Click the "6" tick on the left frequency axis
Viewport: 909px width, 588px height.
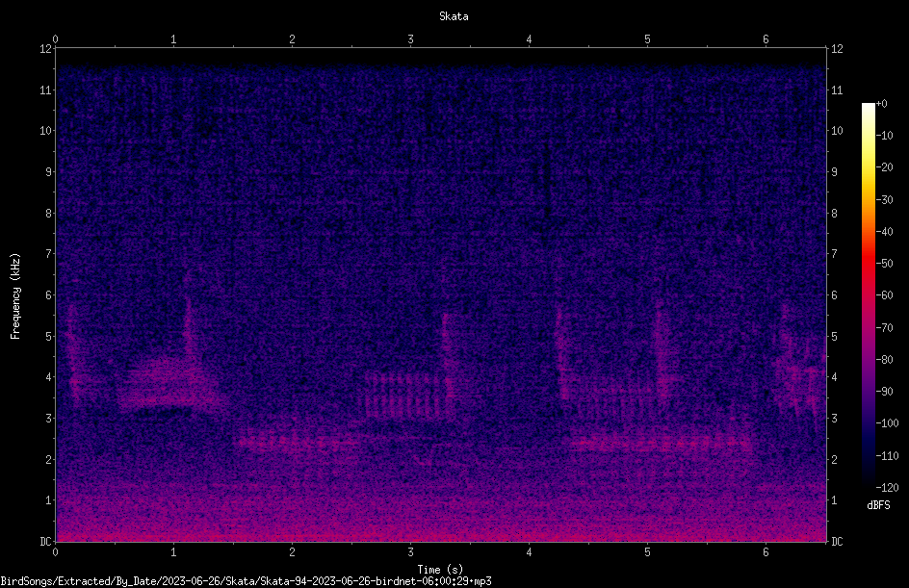pos(48,294)
